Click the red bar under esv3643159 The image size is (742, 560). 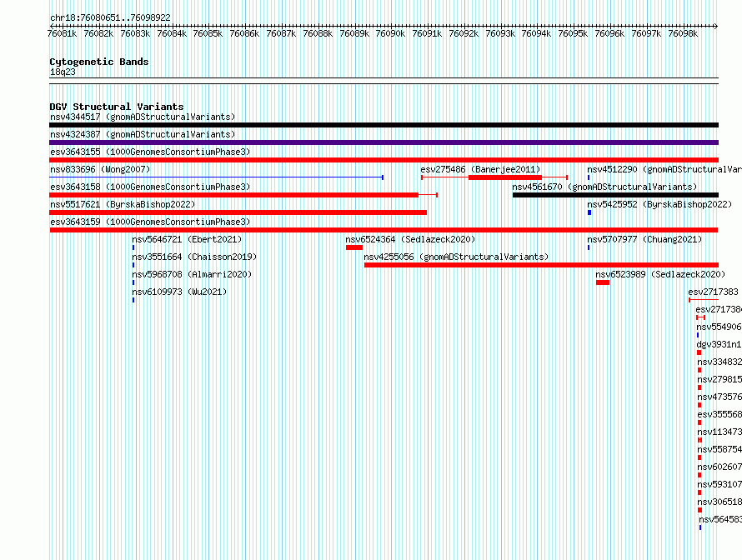click(x=384, y=230)
